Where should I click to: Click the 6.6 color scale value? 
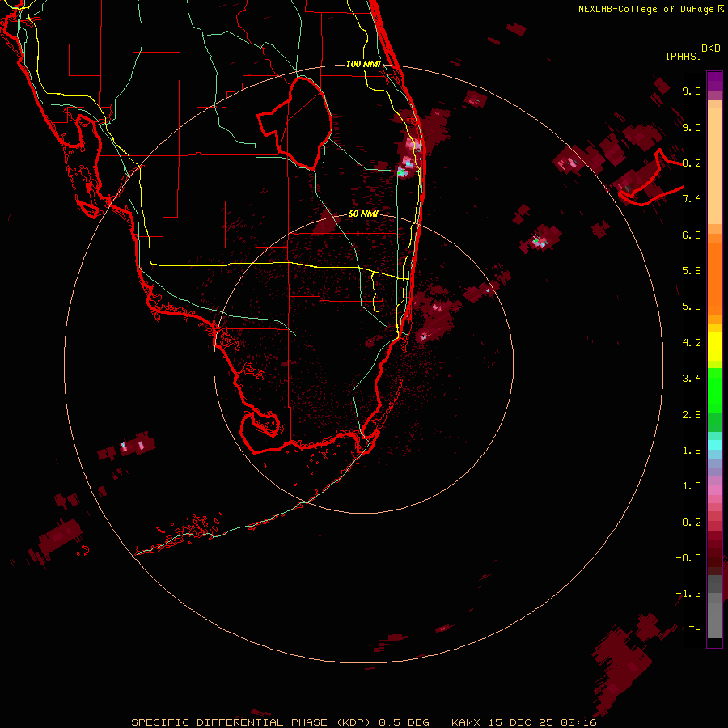(x=692, y=235)
